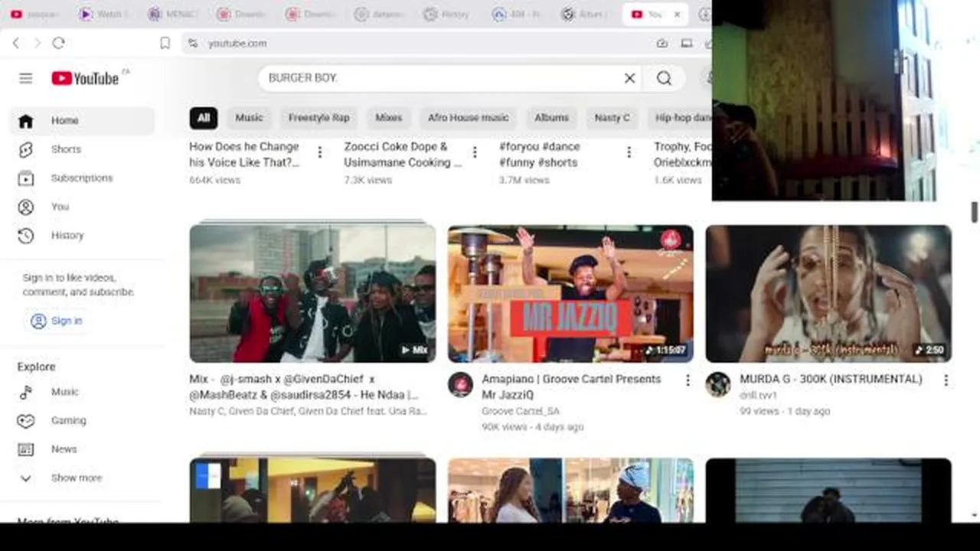Open 'Amapiano | Groove Cartel Presents' title link
Screen dimensions: 980x551
pos(571,387)
